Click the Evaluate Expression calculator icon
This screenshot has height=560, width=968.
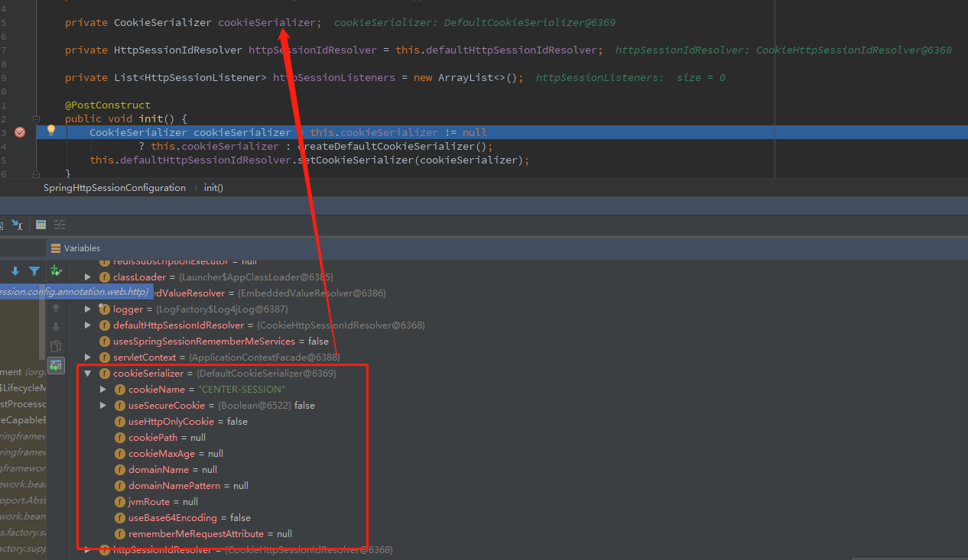coord(41,225)
